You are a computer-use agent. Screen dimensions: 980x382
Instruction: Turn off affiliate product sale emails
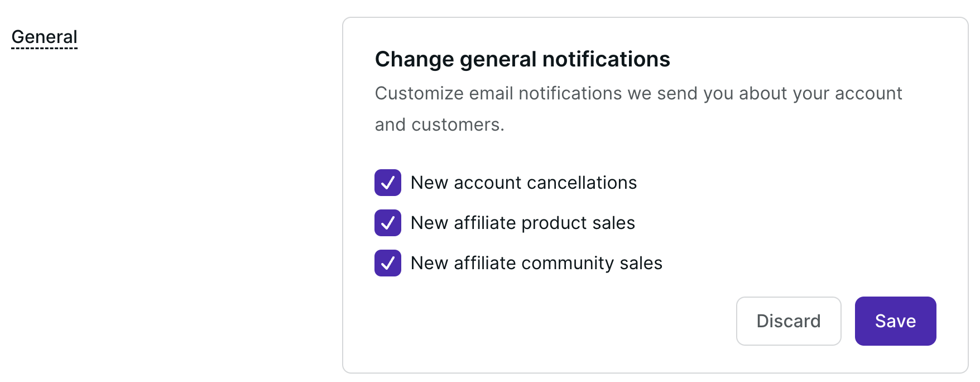pyautogui.click(x=388, y=223)
